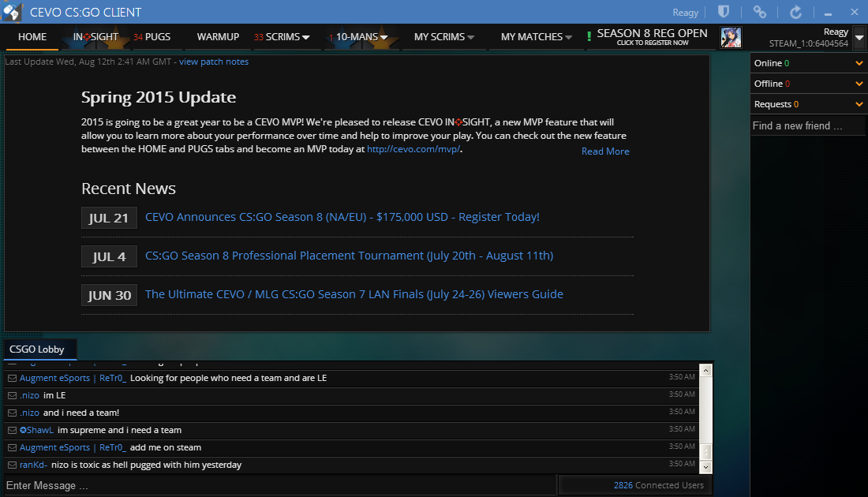
Task: Click Augment eSports | ReTr0_ in 'add me' message
Action: pyautogui.click(x=73, y=448)
